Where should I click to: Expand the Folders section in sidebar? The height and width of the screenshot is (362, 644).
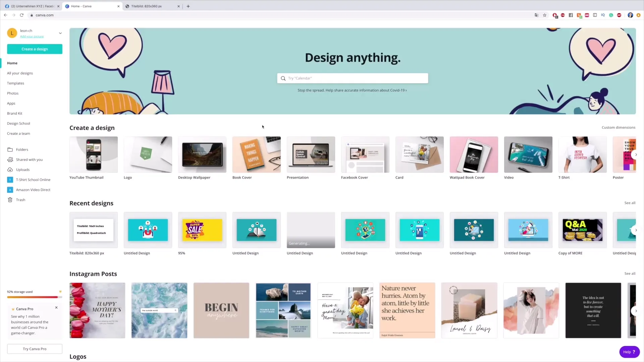point(22,149)
